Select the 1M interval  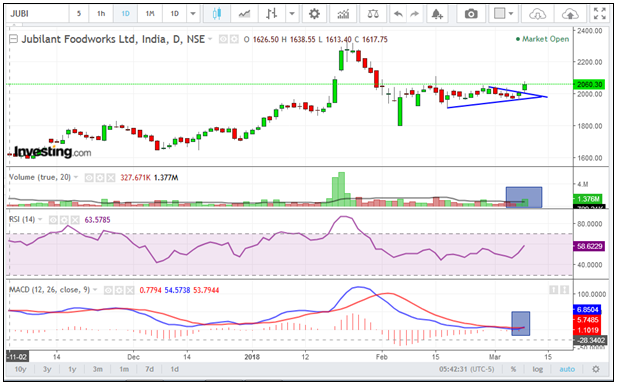coord(150,14)
